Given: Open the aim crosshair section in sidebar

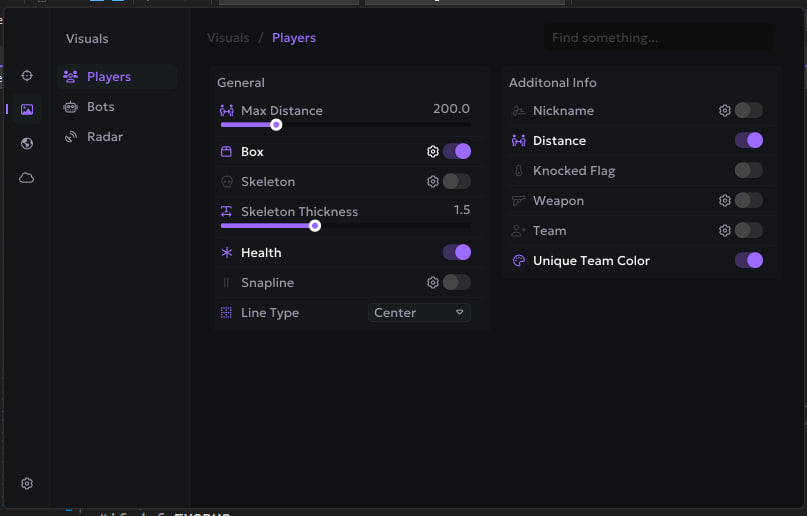Looking at the screenshot, I should [27, 76].
